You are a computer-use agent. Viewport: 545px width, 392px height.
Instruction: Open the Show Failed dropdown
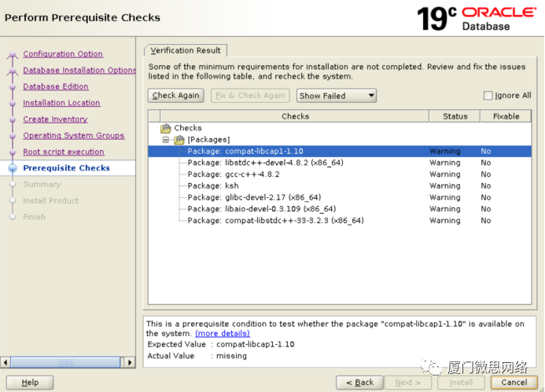click(336, 96)
